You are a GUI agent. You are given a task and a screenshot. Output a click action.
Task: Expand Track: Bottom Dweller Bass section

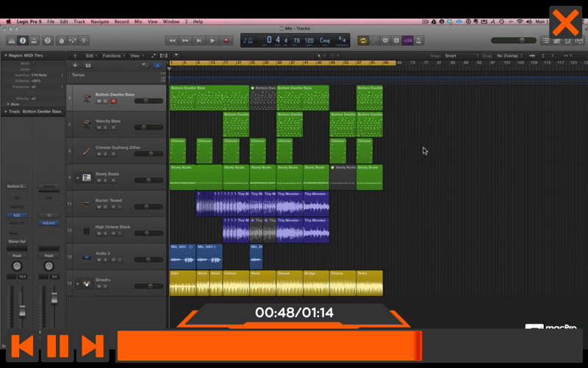pyautogui.click(x=6, y=112)
